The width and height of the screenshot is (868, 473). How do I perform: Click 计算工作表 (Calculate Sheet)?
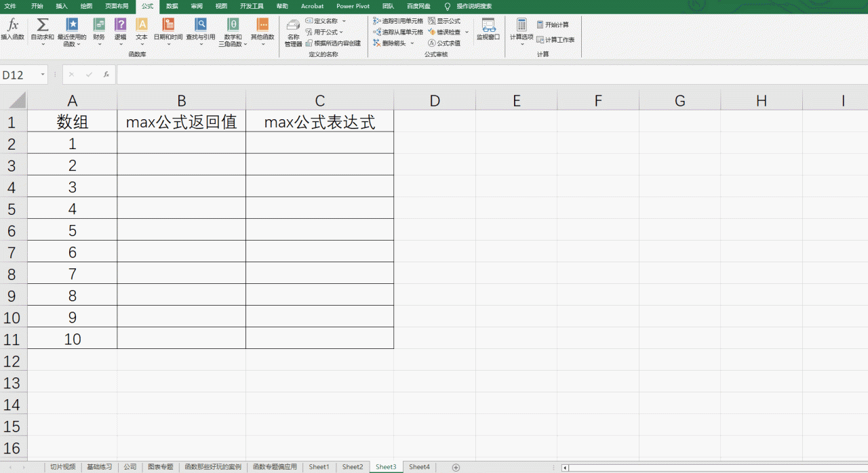click(555, 40)
